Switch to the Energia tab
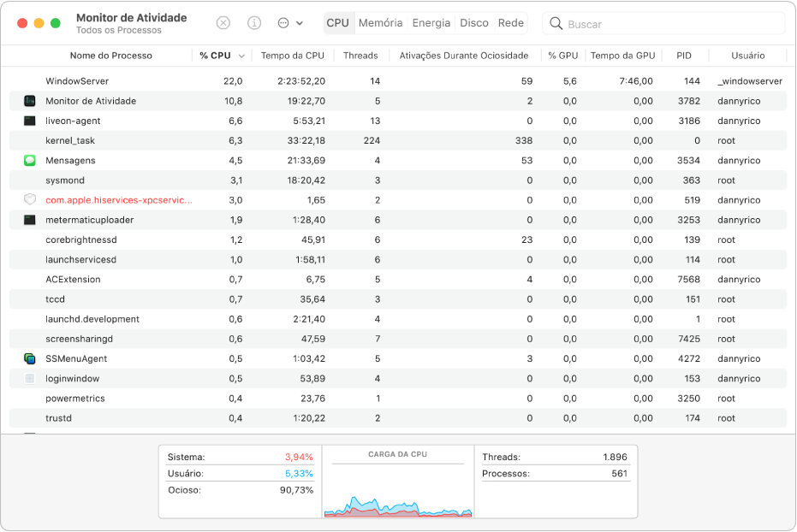Screen dimensions: 797x532 [x=431, y=23]
